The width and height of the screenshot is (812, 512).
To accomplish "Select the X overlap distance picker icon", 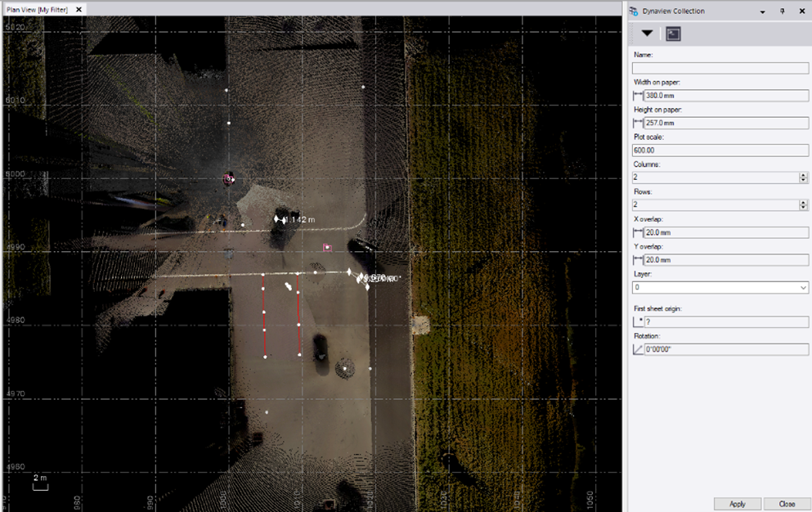I will 637,232.
